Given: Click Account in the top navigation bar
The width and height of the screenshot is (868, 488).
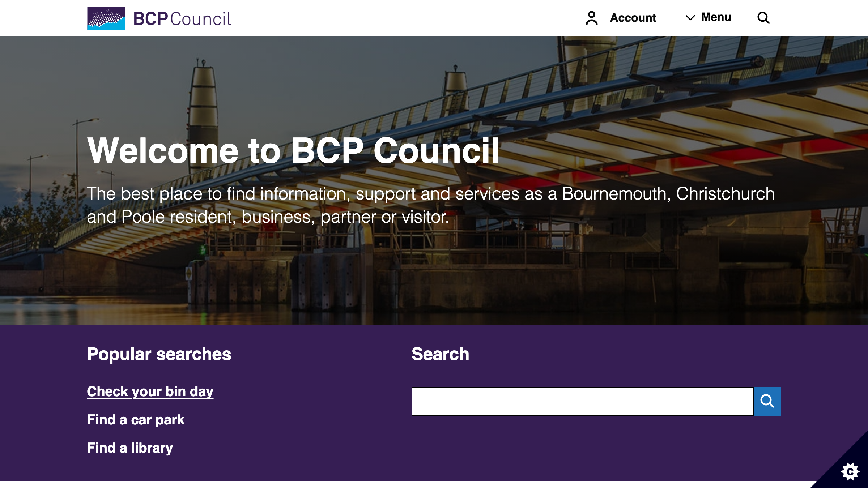Looking at the screenshot, I should (x=633, y=18).
